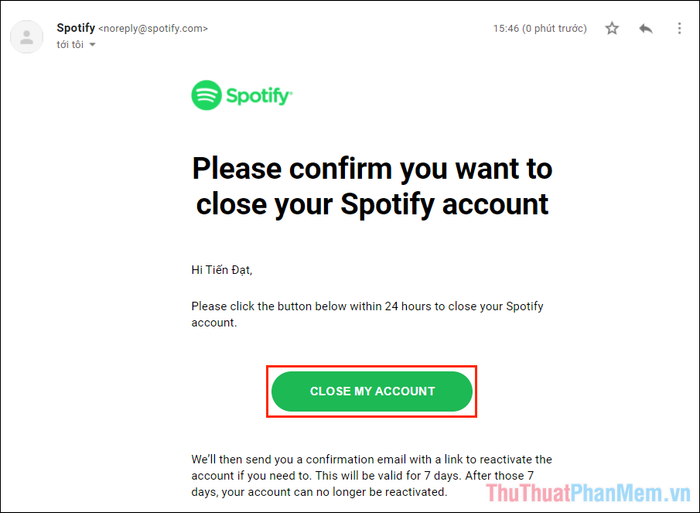Click the sender's gray avatar icon
Viewport: 700px width, 513px height.
pyautogui.click(x=27, y=37)
